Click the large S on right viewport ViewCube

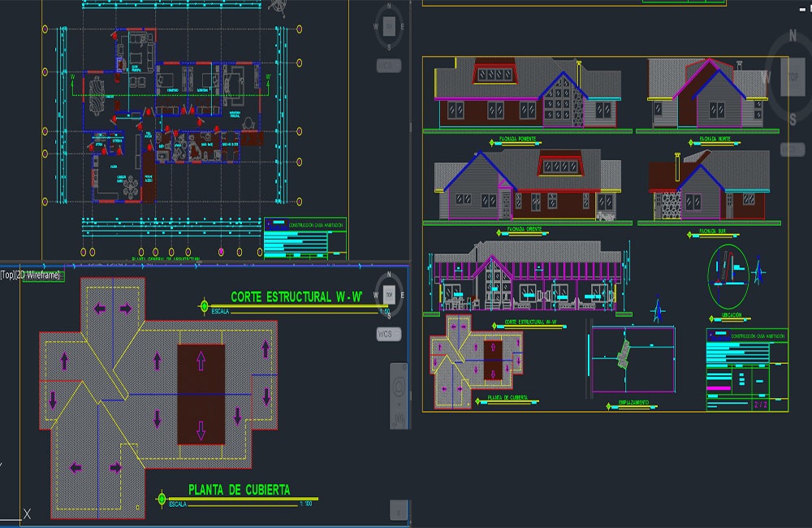[793, 119]
